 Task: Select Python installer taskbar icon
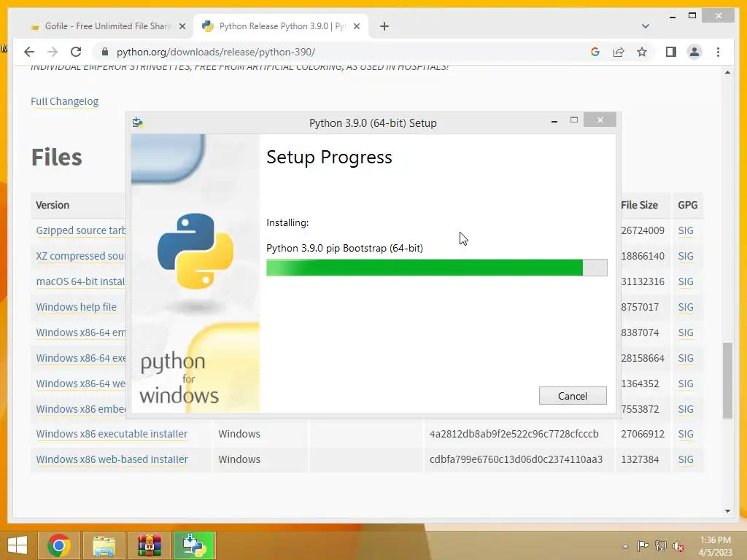[x=194, y=545]
